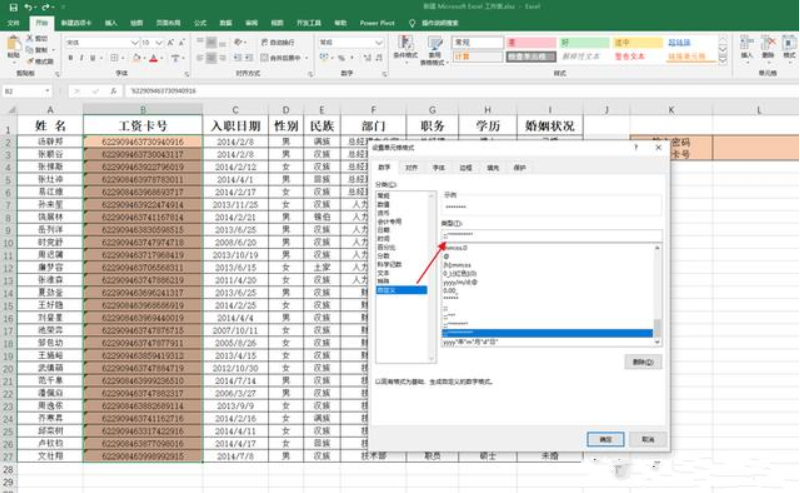The height and width of the screenshot is (493, 800).
Task: Click the Fill Color paint bucket
Action: 136,58
